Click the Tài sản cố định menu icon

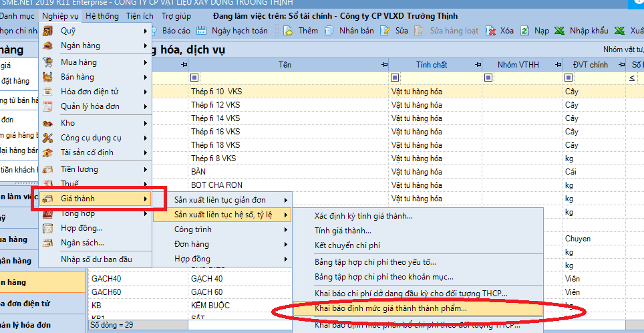[48, 153]
